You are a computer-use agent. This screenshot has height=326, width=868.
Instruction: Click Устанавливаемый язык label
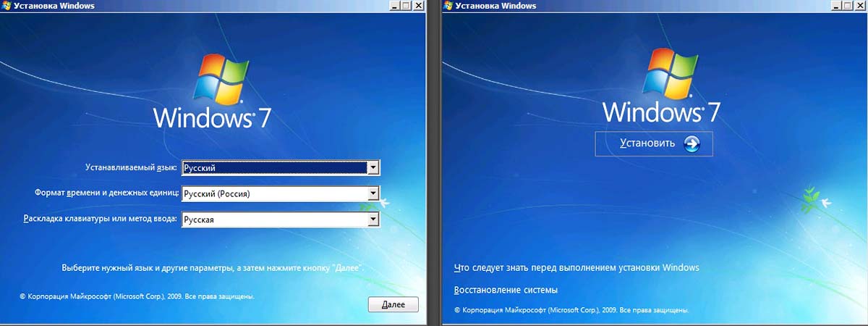(131, 167)
